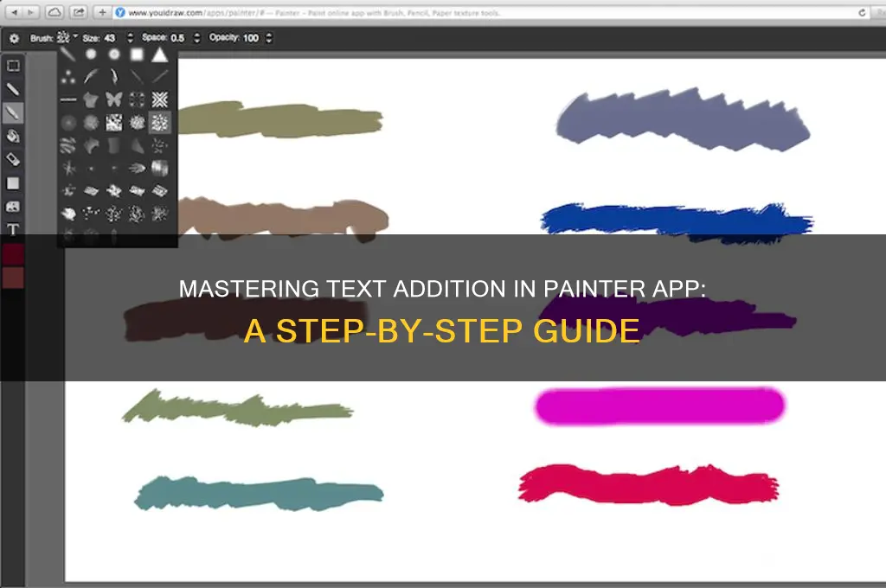The width and height of the screenshot is (886, 588).
Task: Pick the square brush preset
Action: (x=137, y=54)
